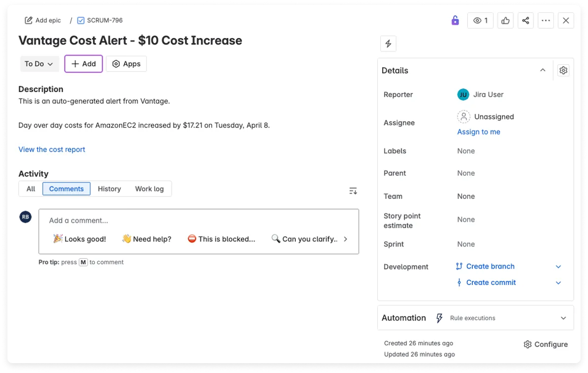Click the Add epic pencil icon
This screenshot has height=373, width=588.
29,20
